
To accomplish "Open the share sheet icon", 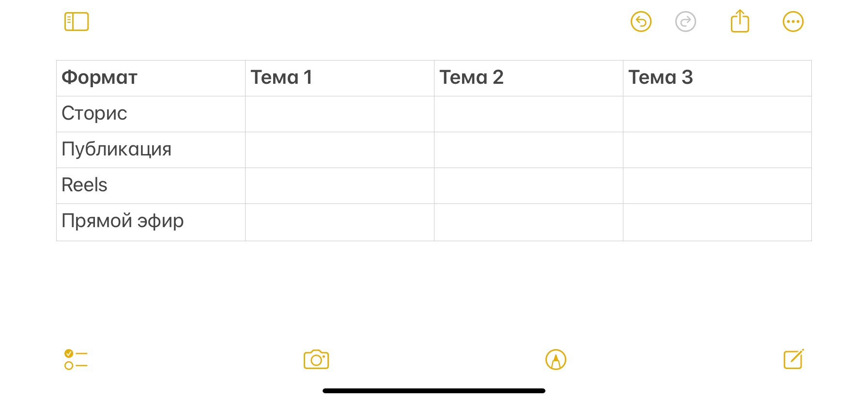I will 740,22.
